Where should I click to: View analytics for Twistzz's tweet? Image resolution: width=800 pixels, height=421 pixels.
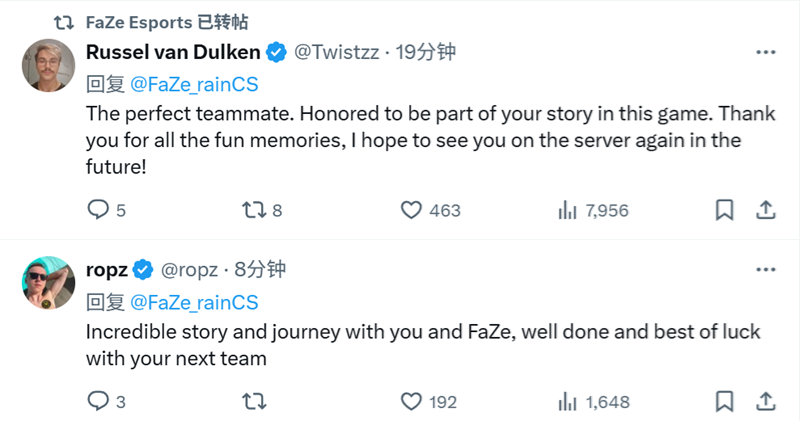(568, 210)
